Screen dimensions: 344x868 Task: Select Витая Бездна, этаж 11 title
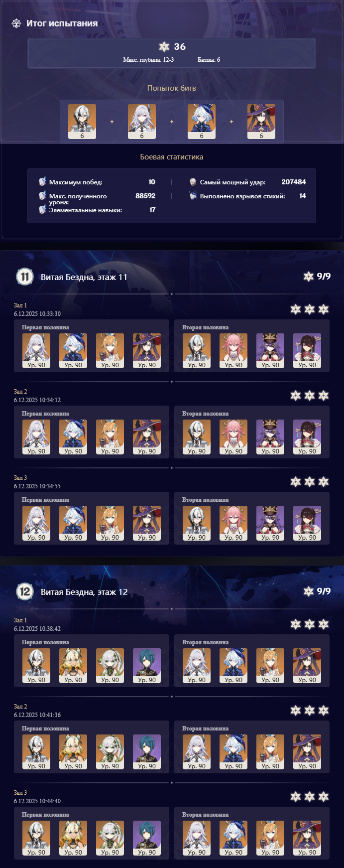84,277
